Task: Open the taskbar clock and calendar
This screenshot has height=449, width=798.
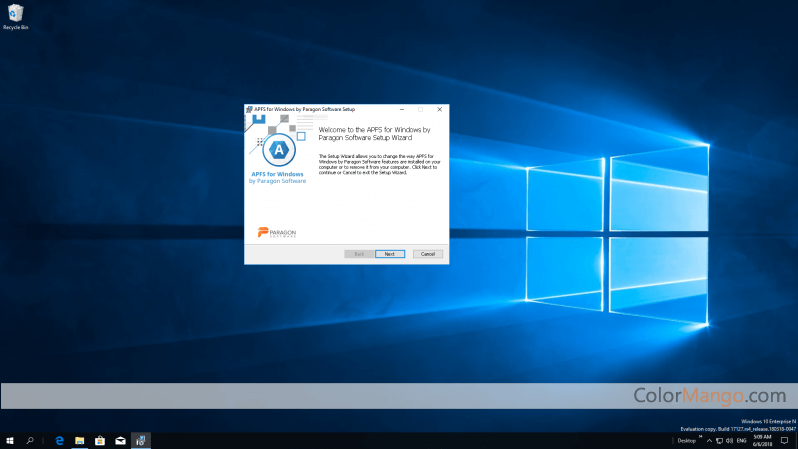Action: click(763, 440)
